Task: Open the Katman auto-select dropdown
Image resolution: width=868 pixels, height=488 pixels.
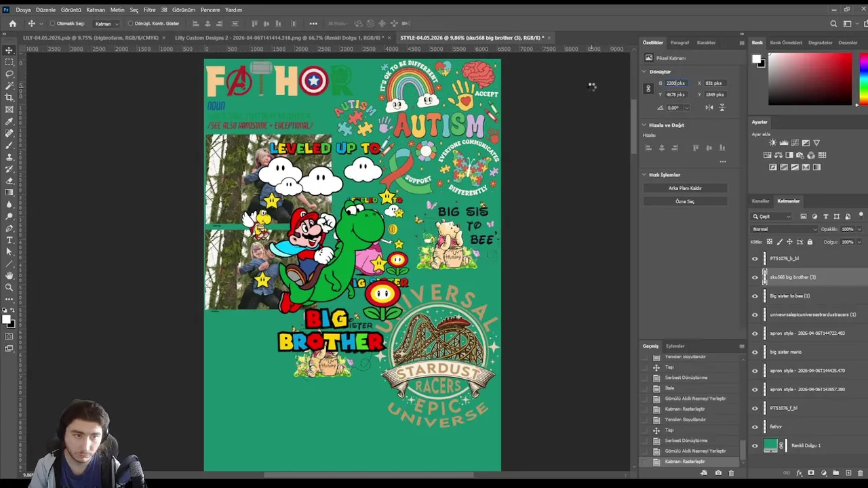Action: 106,24
